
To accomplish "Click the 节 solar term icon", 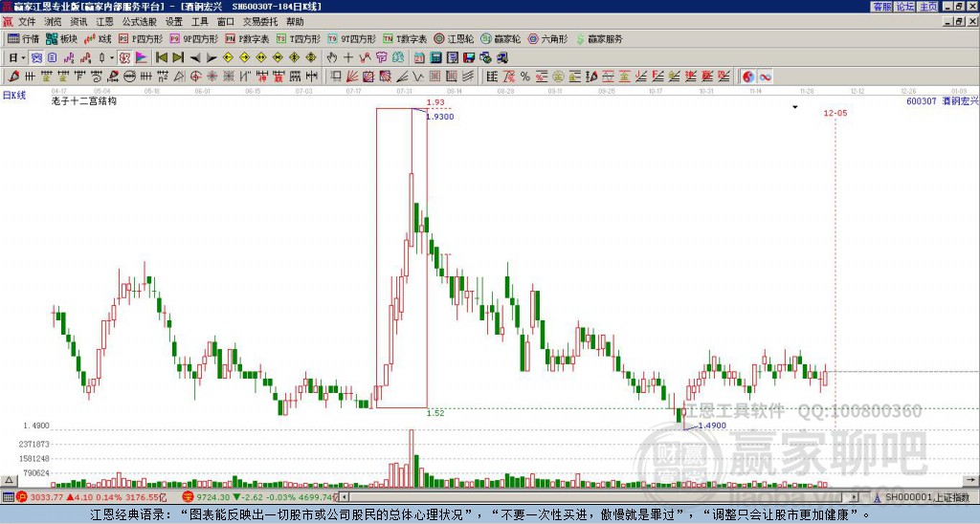I will [x=382, y=58].
